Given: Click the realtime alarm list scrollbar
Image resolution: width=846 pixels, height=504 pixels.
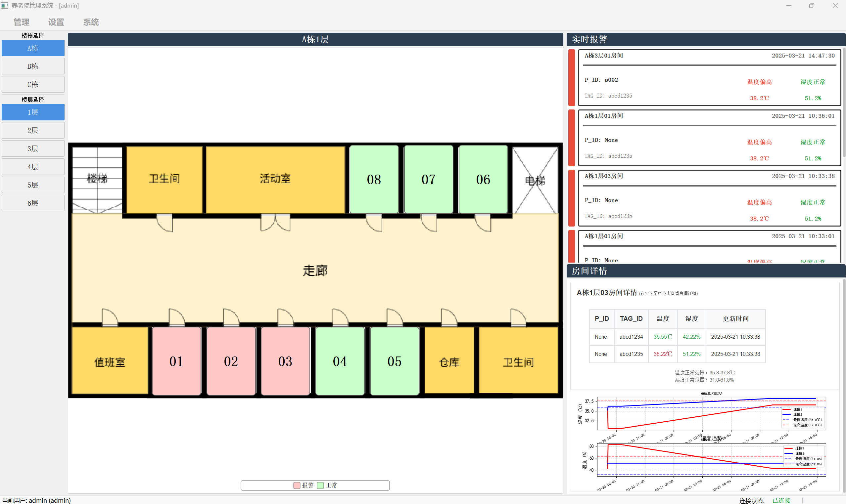Looking at the screenshot, I should tap(844, 102).
